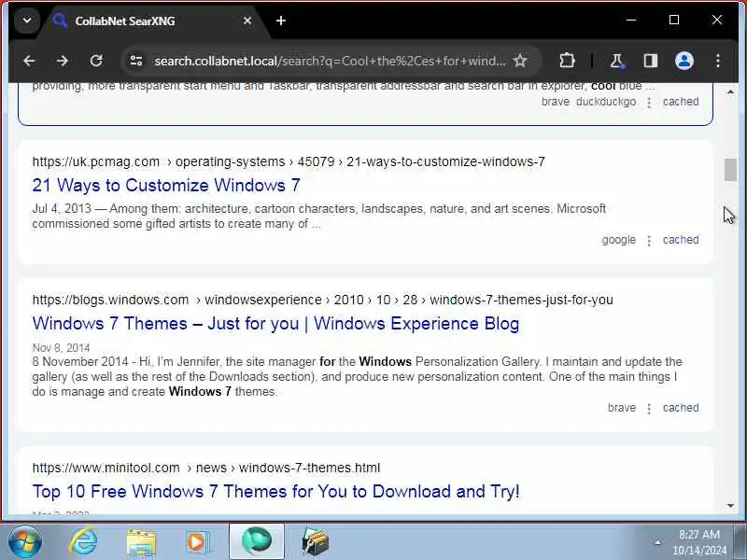This screenshot has width=747, height=560.
Task: Open the Extensions puzzle icon
Action: tap(567, 61)
